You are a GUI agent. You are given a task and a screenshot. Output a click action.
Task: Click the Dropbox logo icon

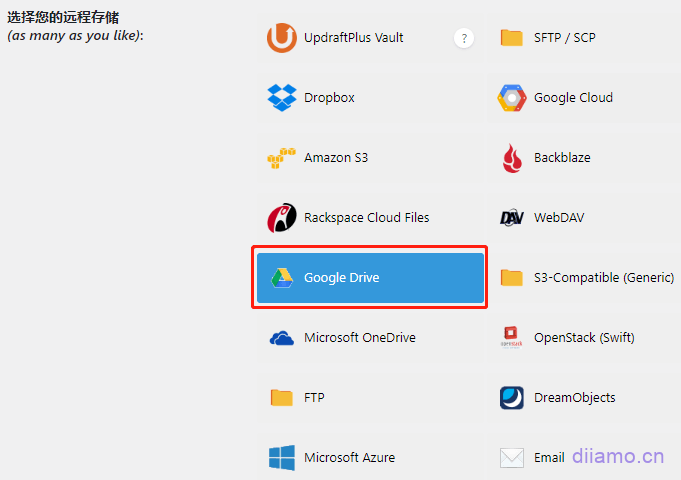click(x=281, y=98)
